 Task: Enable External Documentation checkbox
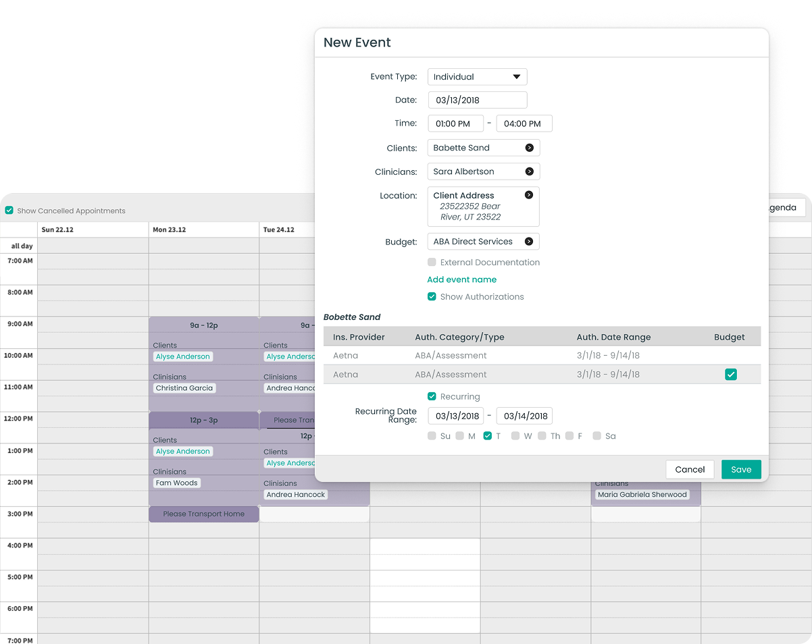(432, 263)
